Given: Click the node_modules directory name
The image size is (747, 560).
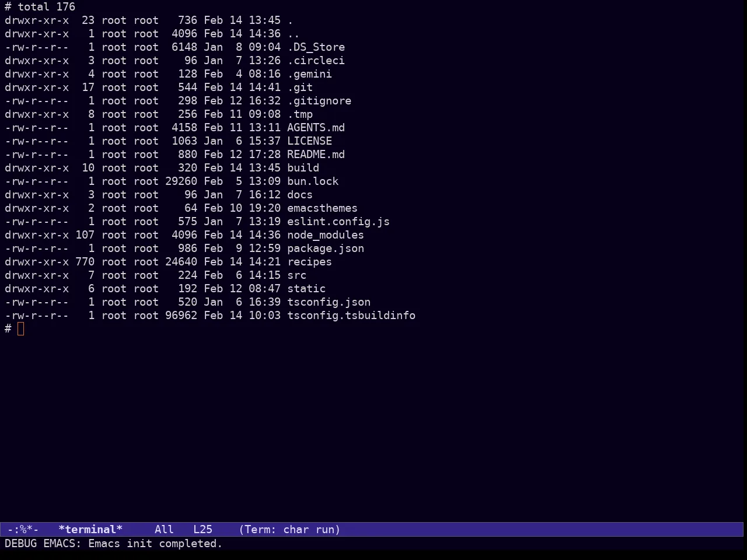Looking at the screenshot, I should click(x=326, y=235).
